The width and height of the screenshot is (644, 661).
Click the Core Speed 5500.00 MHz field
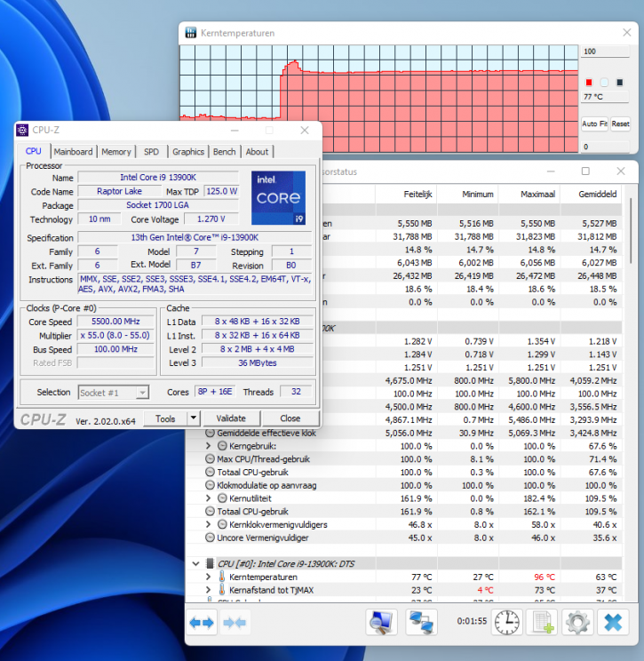[x=115, y=322]
